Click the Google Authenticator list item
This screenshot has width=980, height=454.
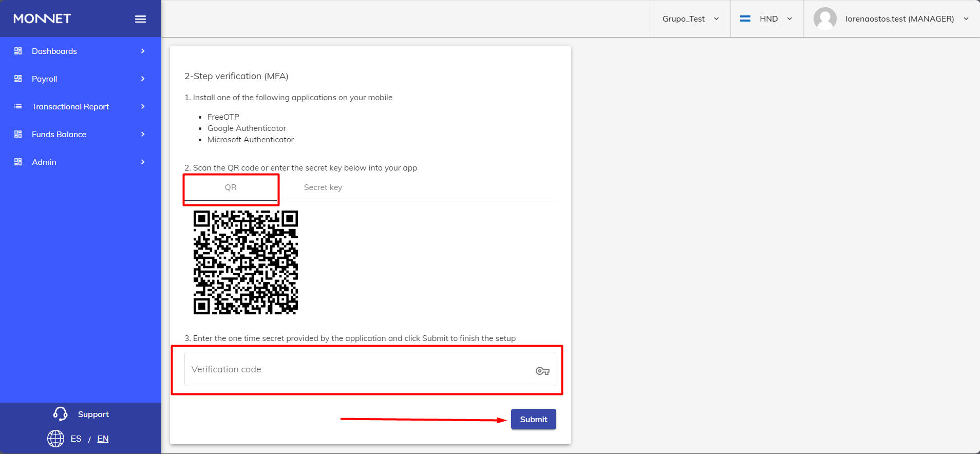tap(247, 128)
